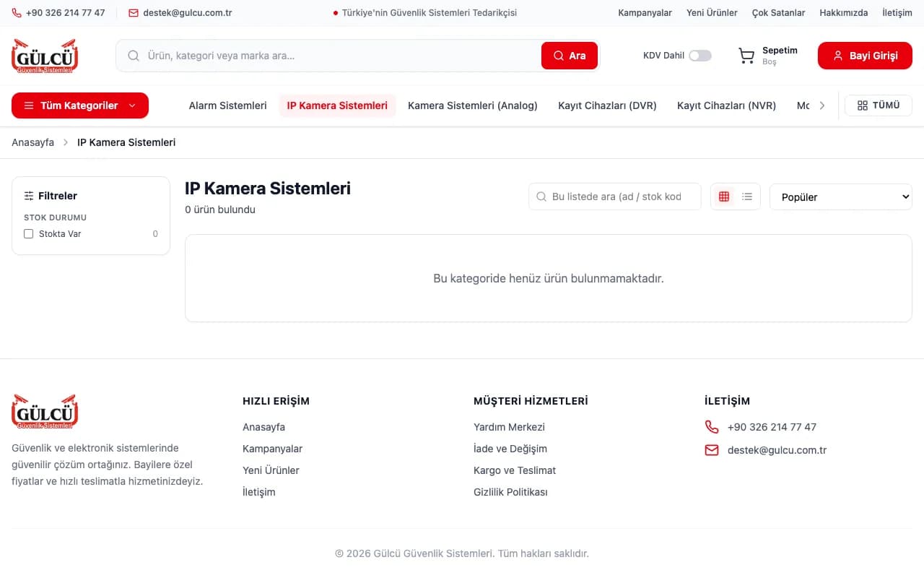Click the footer phone icon
The image size is (924, 578).
pos(712,427)
